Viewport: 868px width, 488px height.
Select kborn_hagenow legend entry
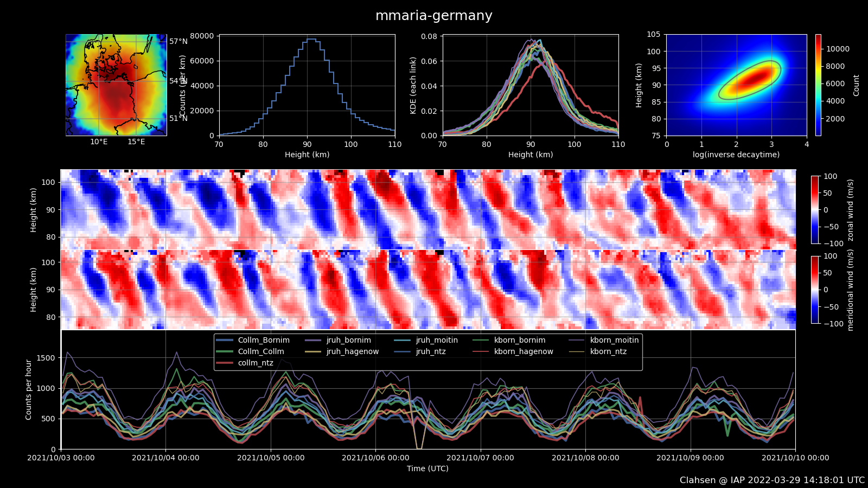(513, 351)
